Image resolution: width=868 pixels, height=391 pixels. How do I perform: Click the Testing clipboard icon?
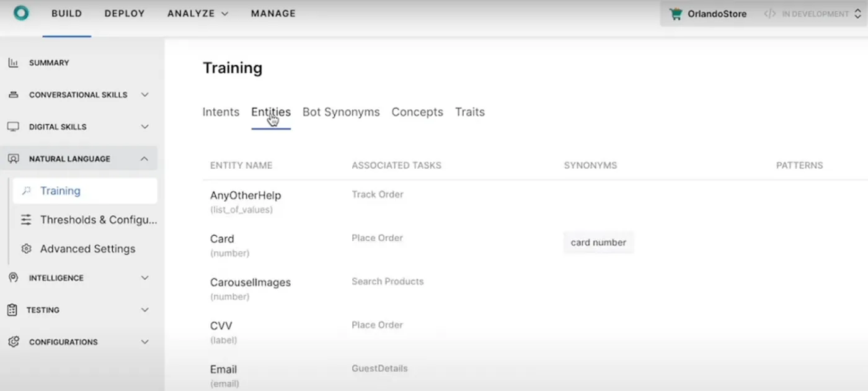pyautogui.click(x=12, y=310)
